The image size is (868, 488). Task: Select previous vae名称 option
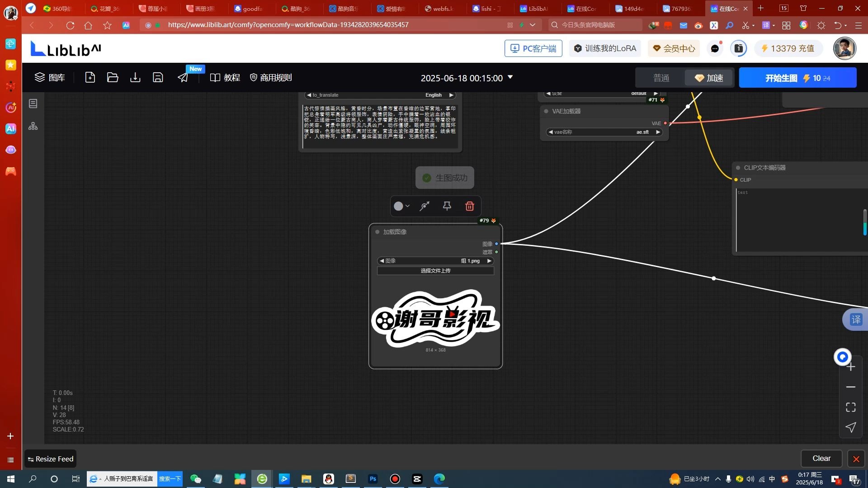point(551,132)
